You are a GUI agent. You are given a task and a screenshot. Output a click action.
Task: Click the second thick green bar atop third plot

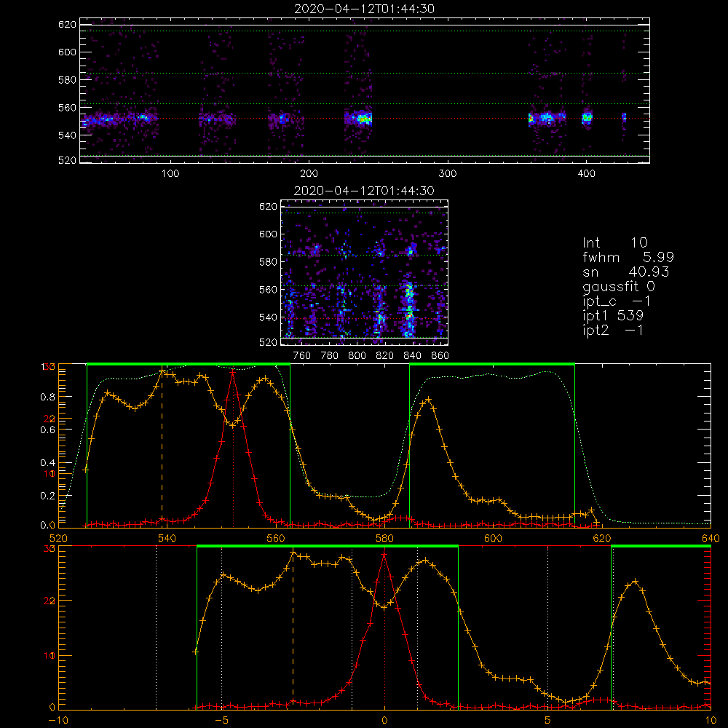(492, 365)
